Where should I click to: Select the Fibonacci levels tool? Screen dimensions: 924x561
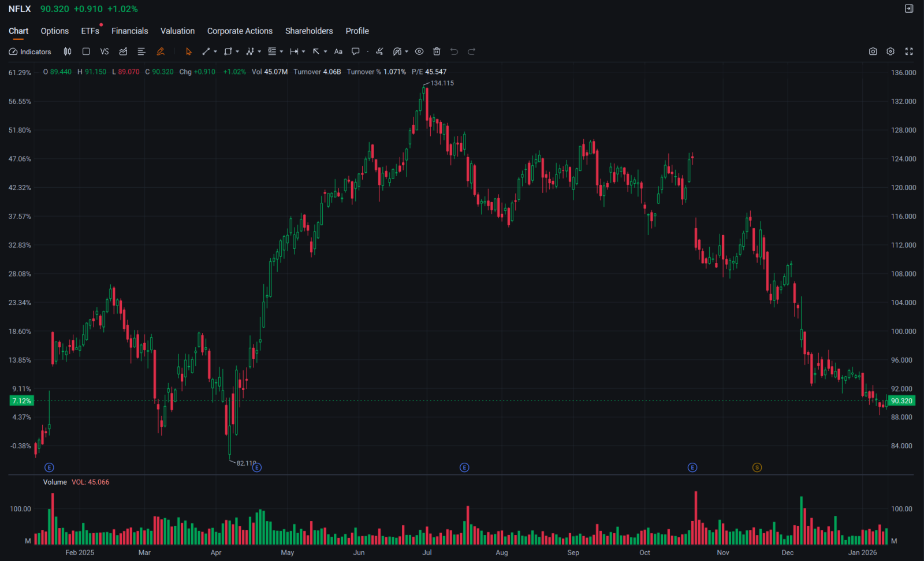272,51
